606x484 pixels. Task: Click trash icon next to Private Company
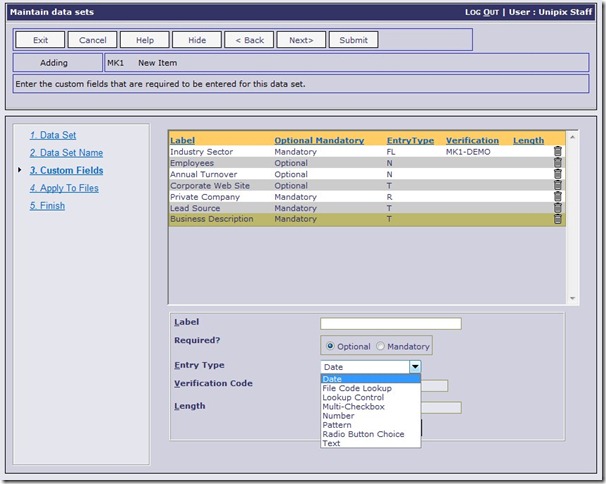coord(558,197)
